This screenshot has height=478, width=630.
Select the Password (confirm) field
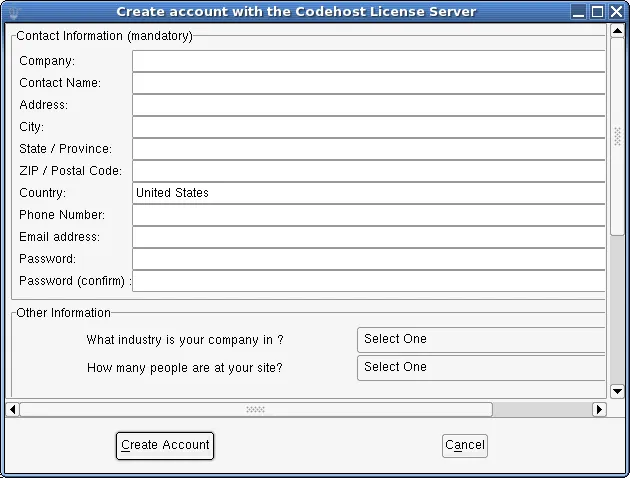point(369,281)
